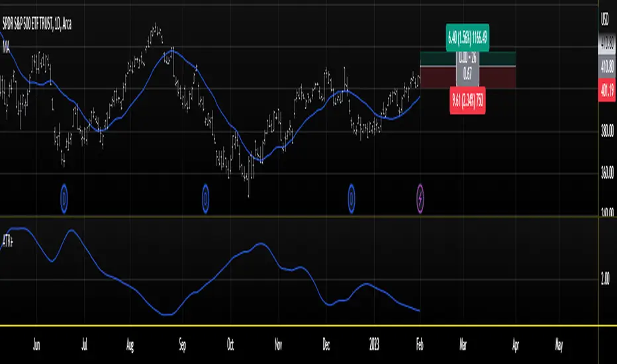The width and height of the screenshot is (617, 364).
Task: Click the Sep label on time axis
Action: pyautogui.click(x=183, y=344)
